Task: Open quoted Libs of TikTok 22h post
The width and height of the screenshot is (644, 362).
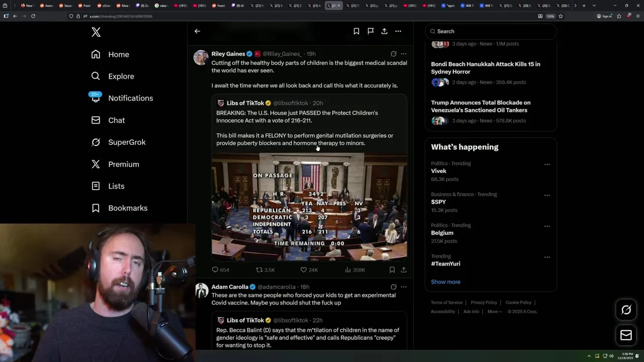Action: pyautogui.click(x=309, y=331)
